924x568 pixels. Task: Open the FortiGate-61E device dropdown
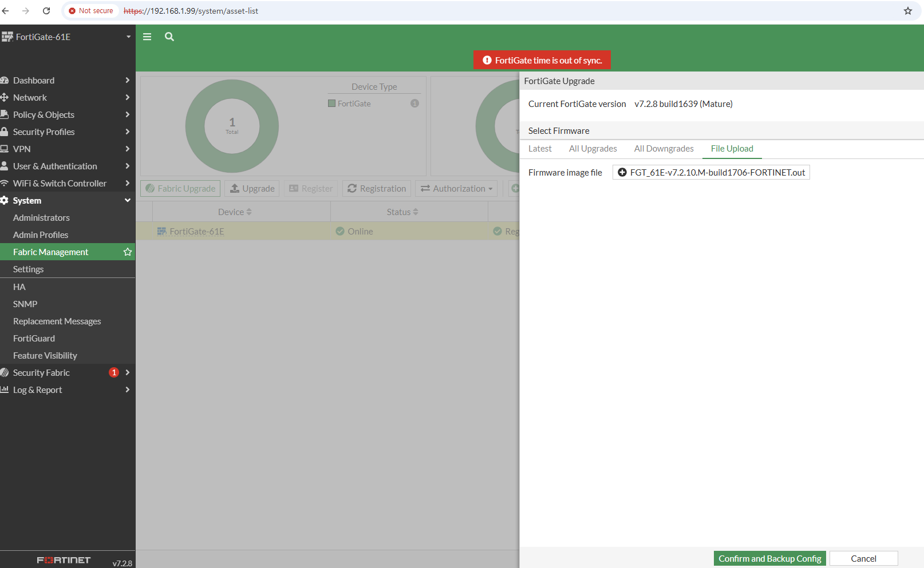(128, 37)
